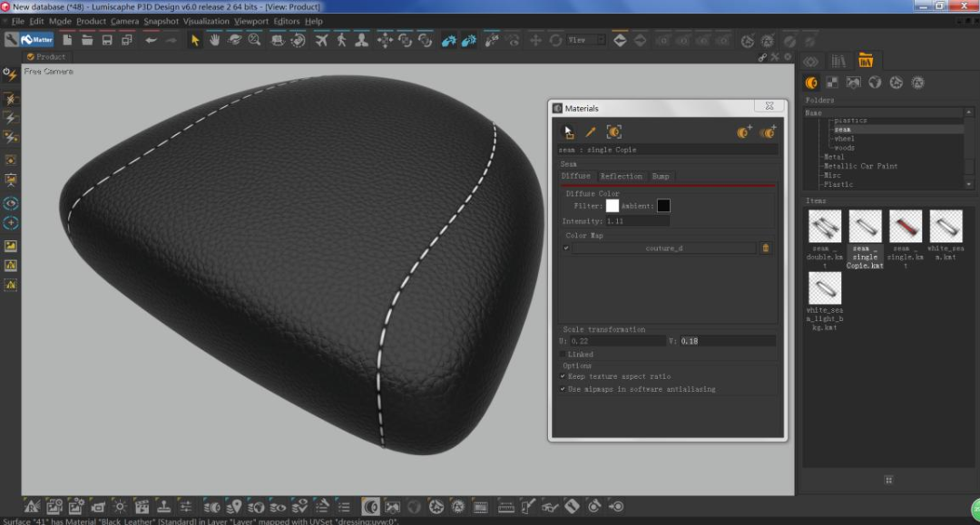Select the seam_double.kmt material thumbnail

click(x=825, y=227)
